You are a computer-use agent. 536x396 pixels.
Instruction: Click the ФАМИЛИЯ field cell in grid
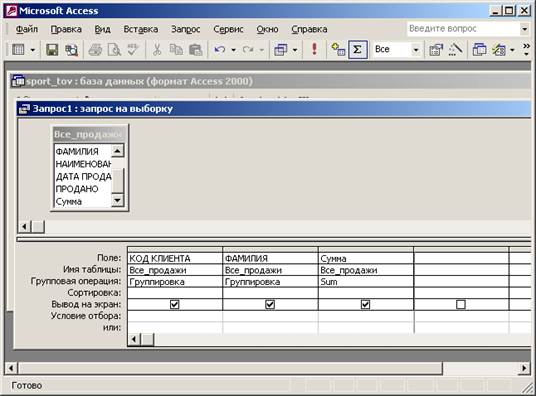(x=270, y=258)
